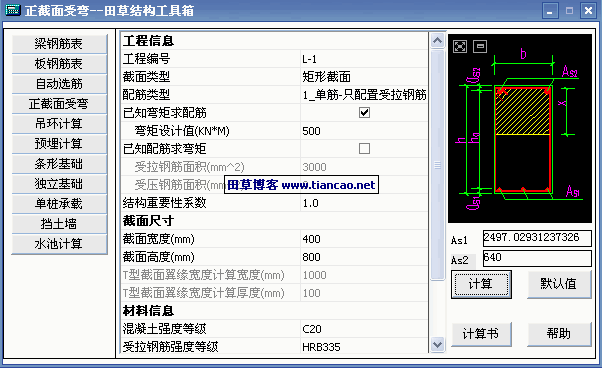Screen dimensions: 602x368
Task: Click the property list scrollbar thumb
Action: coord(437,165)
